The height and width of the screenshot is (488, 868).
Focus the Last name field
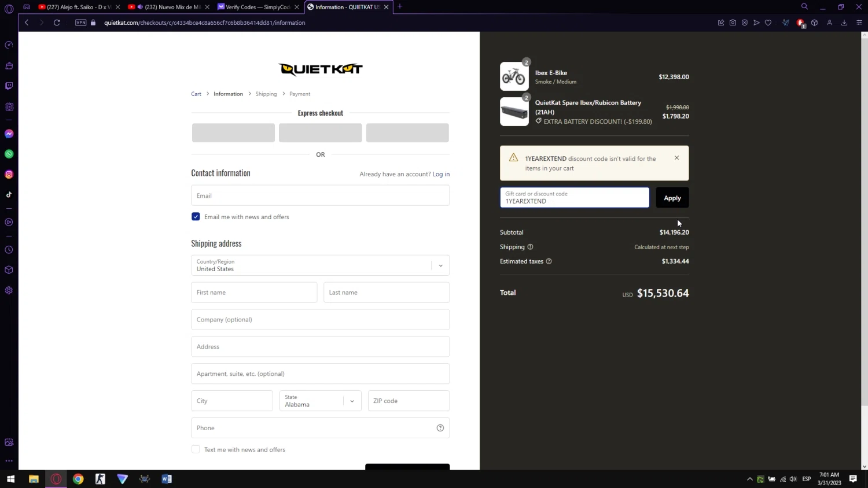tap(387, 293)
